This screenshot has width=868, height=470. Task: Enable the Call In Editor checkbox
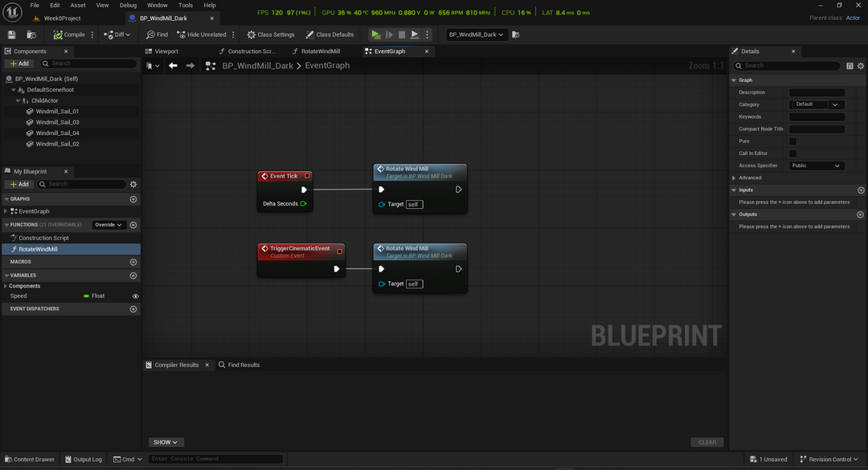click(x=792, y=153)
